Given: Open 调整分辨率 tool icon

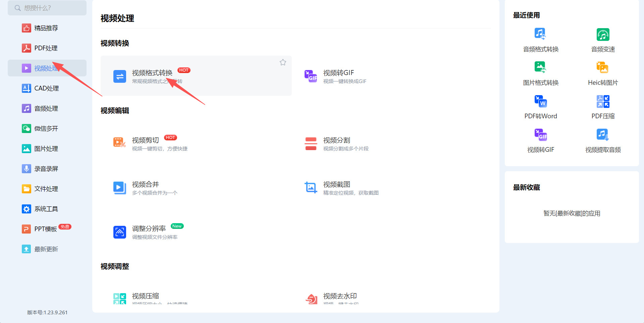Looking at the screenshot, I should click(x=120, y=232).
